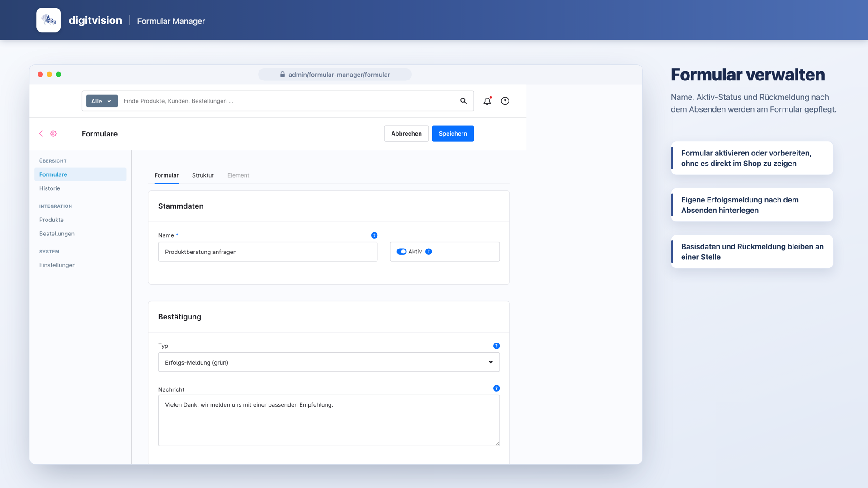Click the Abbrechen button
Image resolution: width=868 pixels, height=488 pixels.
(406, 133)
